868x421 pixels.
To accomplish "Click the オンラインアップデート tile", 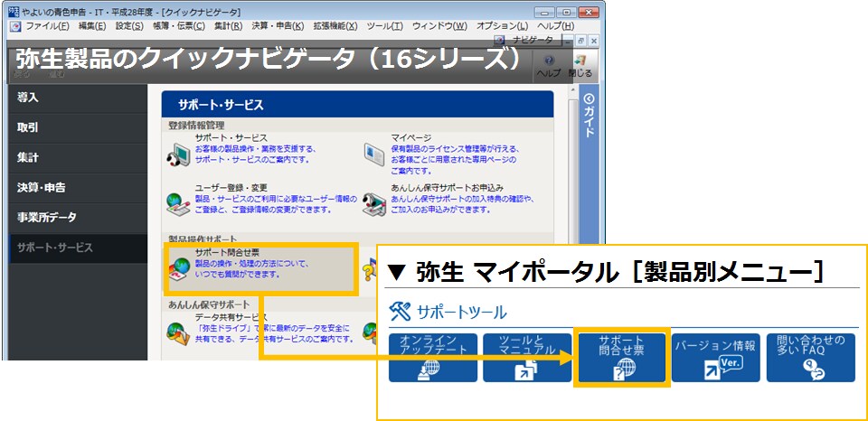I will coord(433,358).
